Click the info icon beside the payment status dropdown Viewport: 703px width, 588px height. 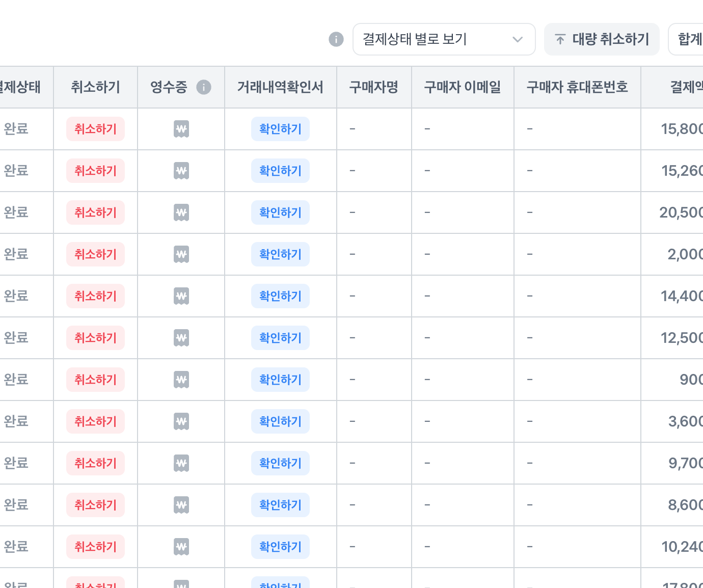336,39
